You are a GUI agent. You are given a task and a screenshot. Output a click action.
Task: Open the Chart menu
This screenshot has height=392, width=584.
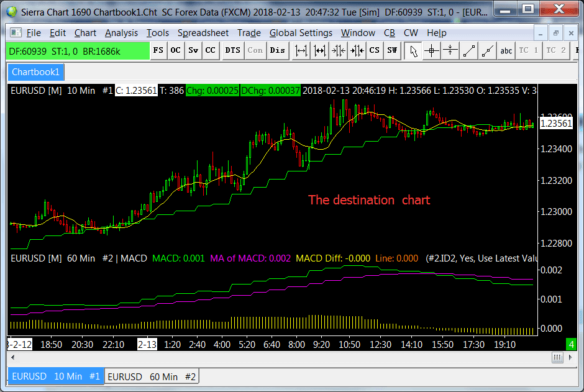point(85,33)
